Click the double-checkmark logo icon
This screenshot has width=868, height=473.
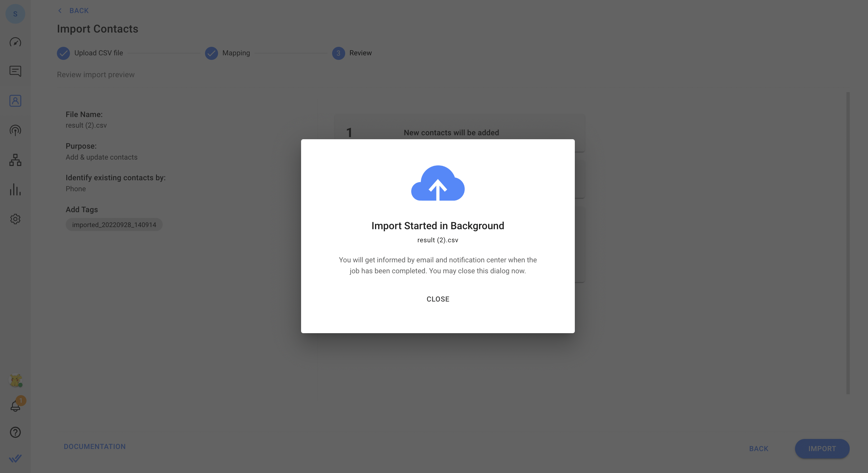(15, 458)
